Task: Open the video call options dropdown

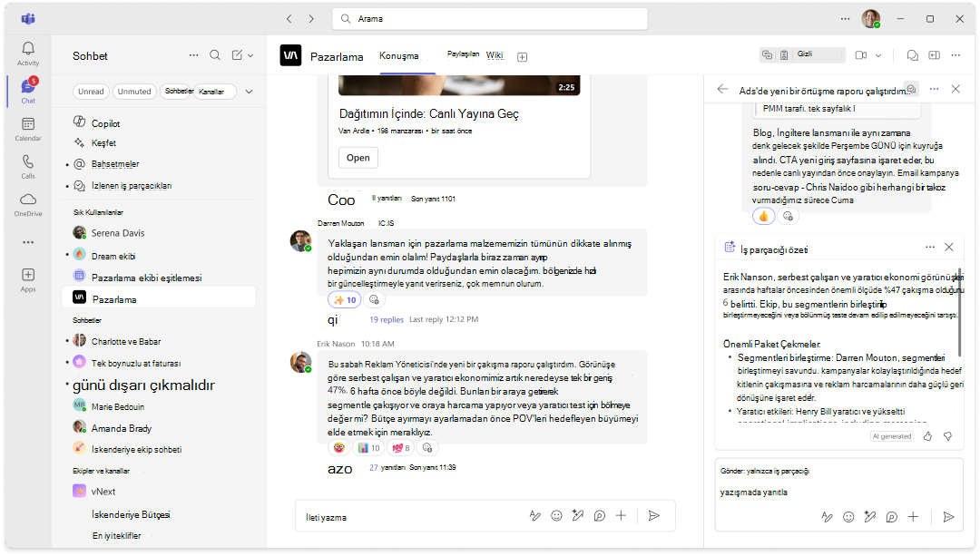Action: point(878,55)
